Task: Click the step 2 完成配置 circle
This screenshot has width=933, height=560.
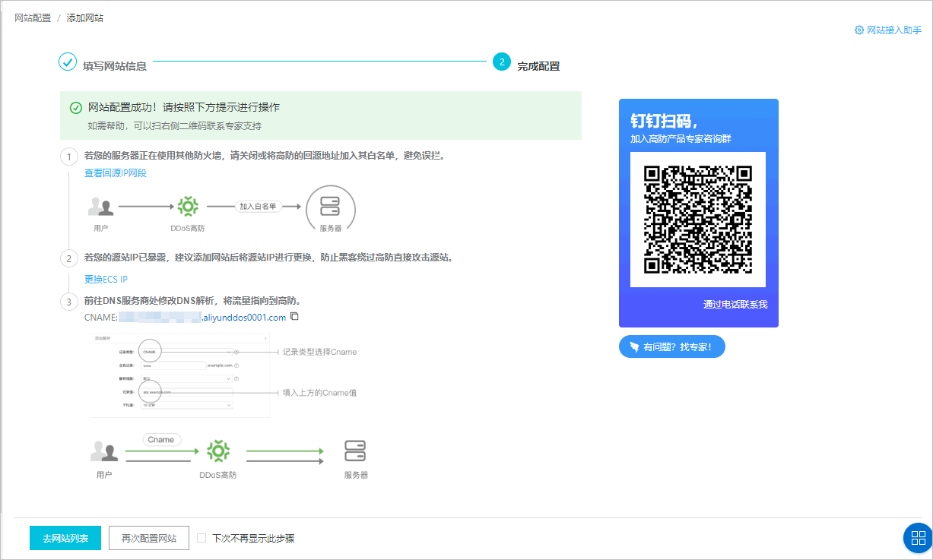Action: [501, 61]
